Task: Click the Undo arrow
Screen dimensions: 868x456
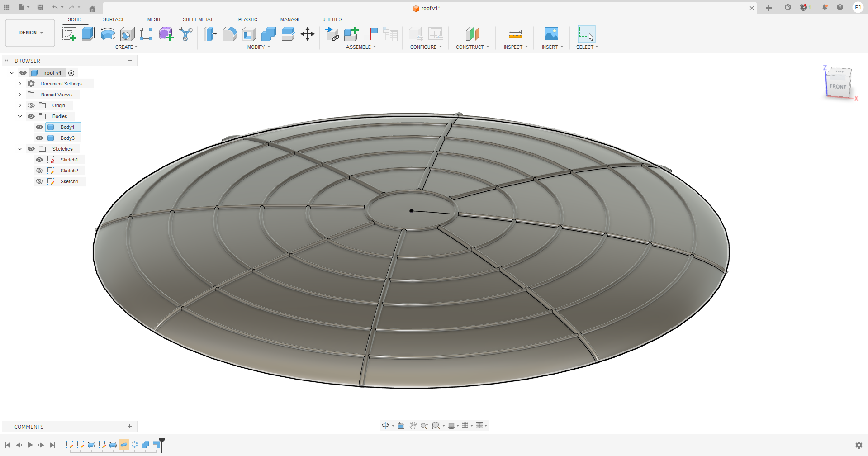Action: pos(55,7)
